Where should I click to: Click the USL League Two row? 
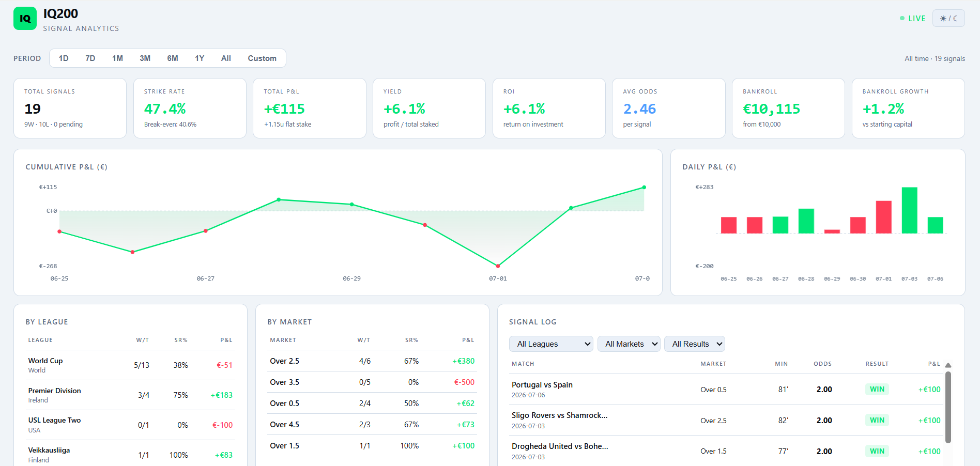click(130, 425)
